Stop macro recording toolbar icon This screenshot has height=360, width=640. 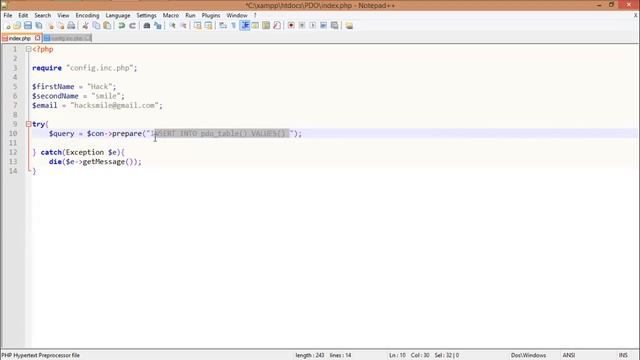tap(302, 26)
